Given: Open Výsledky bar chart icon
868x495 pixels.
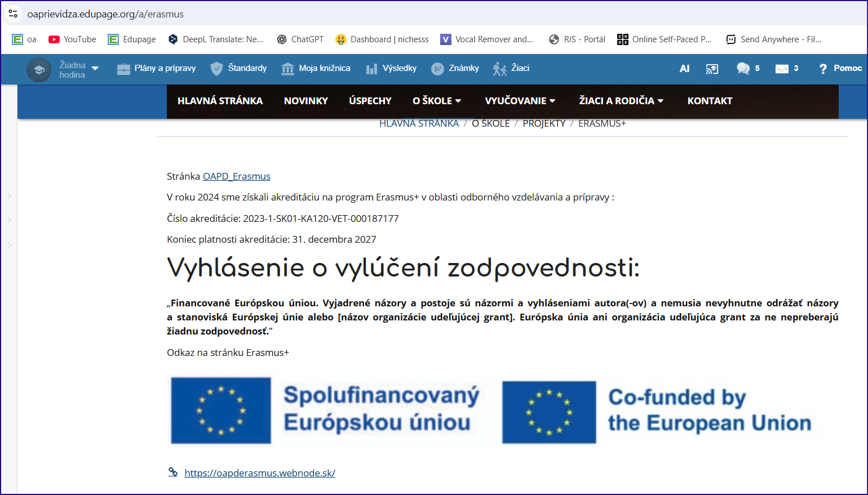Looking at the screenshot, I should (371, 69).
